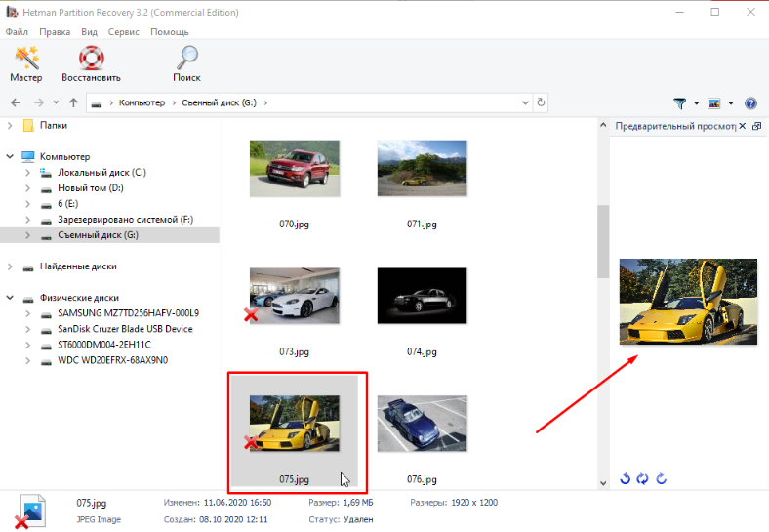This screenshot has height=532, width=769.
Task: Click the deleted JPEG file icon in status bar
Action: tap(30, 512)
